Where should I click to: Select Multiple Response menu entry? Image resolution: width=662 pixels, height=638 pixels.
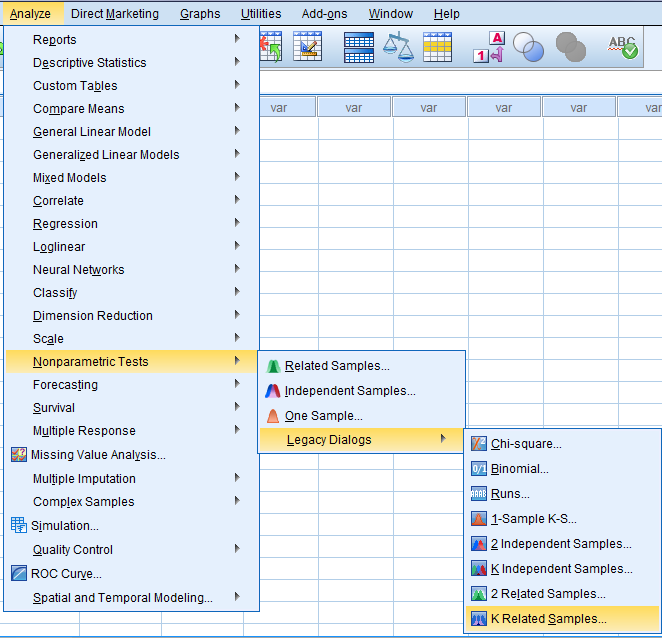131,431
